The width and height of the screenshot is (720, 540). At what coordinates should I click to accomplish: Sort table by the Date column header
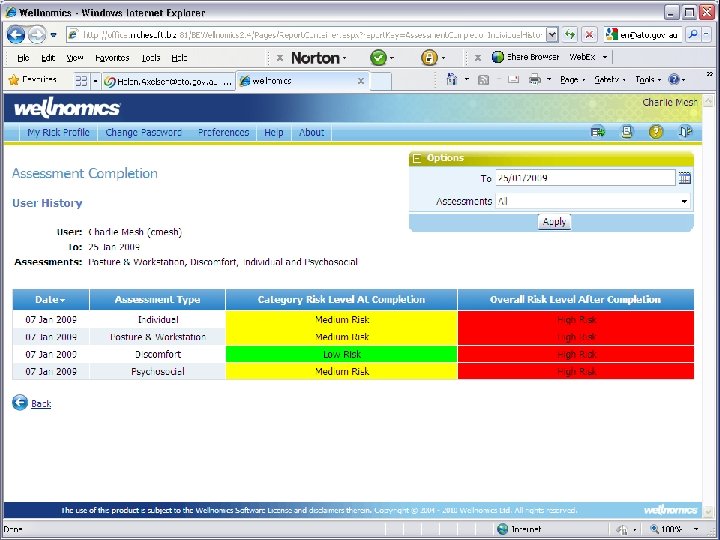51,299
